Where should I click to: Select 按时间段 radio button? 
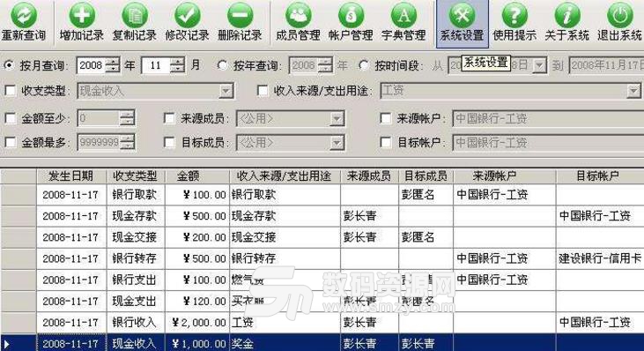point(364,65)
